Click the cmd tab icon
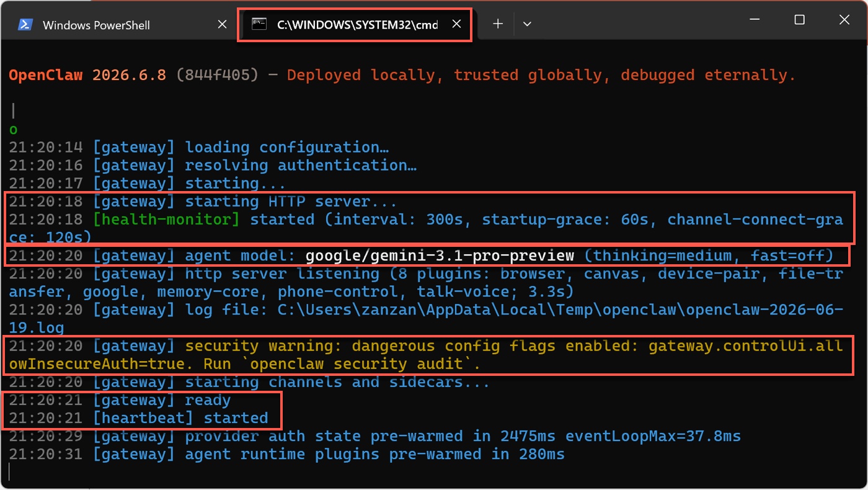Viewport: 868px width, 490px height. [259, 25]
